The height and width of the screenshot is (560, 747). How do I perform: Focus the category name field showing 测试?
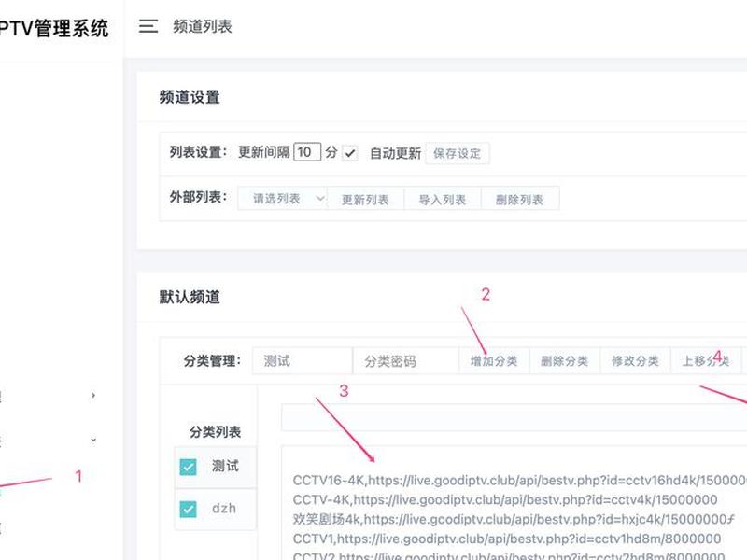(302, 361)
